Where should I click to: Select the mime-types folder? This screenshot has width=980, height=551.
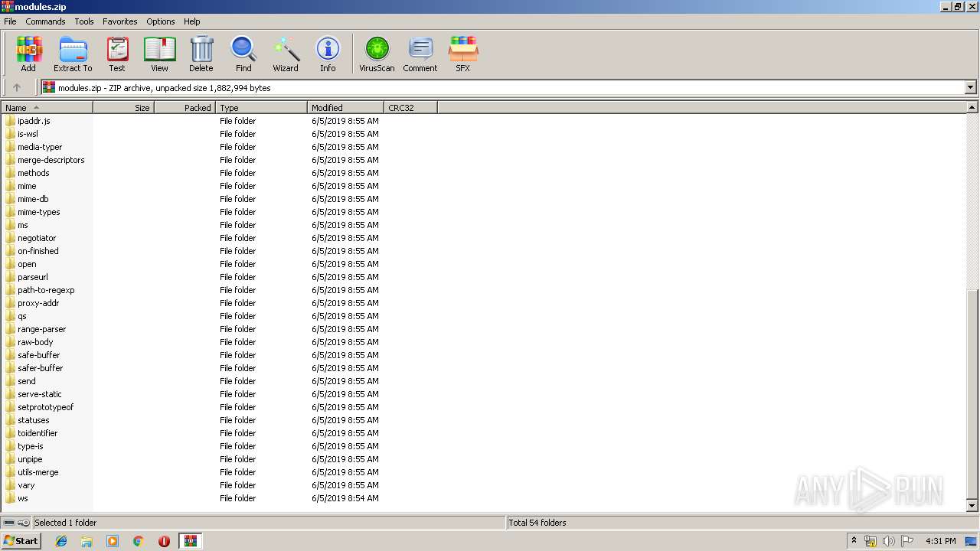point(39,212)
